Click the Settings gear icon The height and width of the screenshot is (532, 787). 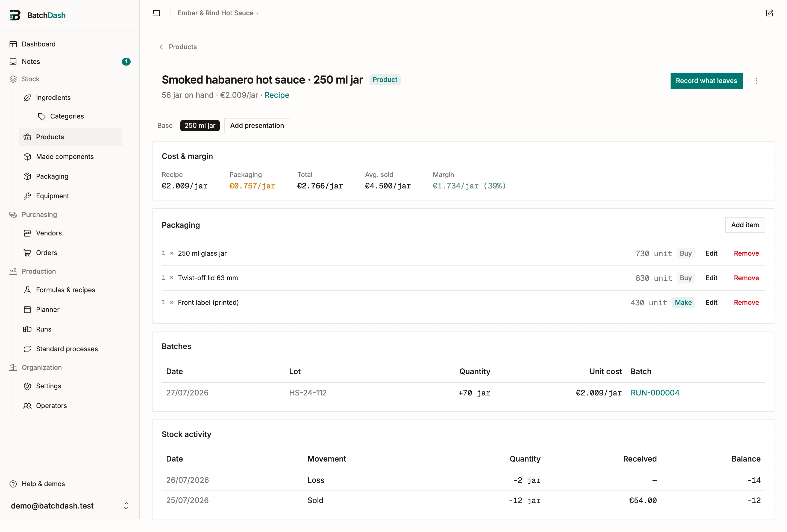pos(27,386)
